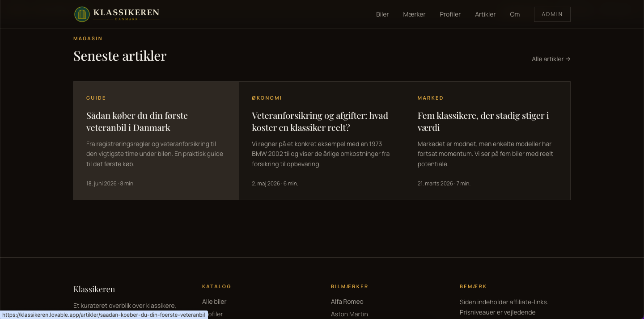The height and width of the screenshot is (319, 644).
Task: Click the date 18. juni 2026 · 8 min.
Action: [x=110, y=184]
